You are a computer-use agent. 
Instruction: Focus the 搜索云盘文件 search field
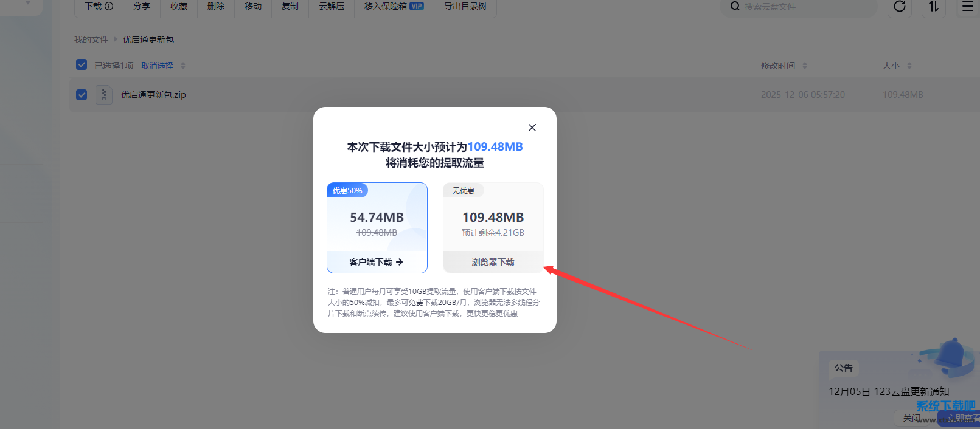tap(799, 6)
